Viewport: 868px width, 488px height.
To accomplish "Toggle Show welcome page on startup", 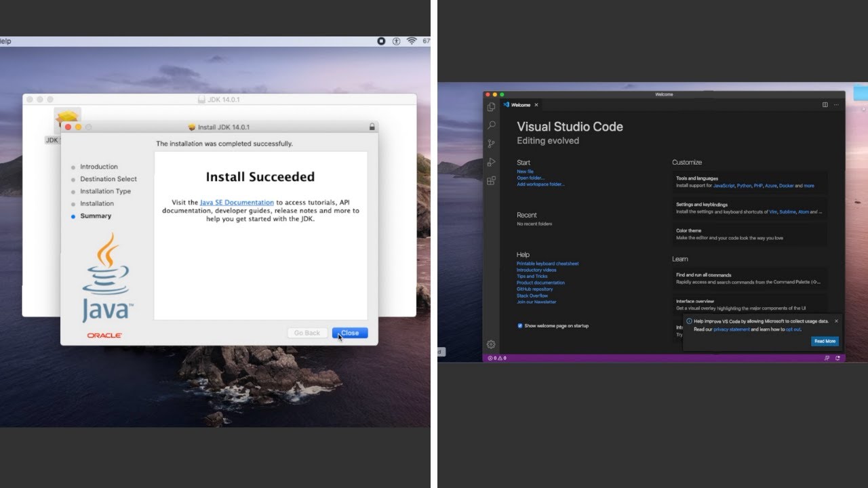I will 520,326.
